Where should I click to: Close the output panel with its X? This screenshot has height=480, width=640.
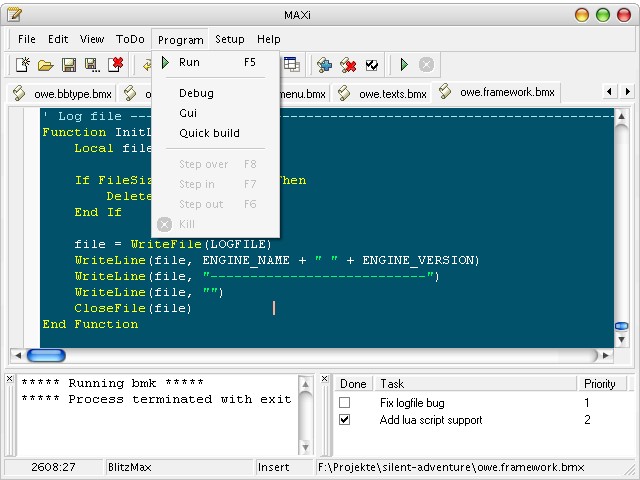tap(9, 379)
